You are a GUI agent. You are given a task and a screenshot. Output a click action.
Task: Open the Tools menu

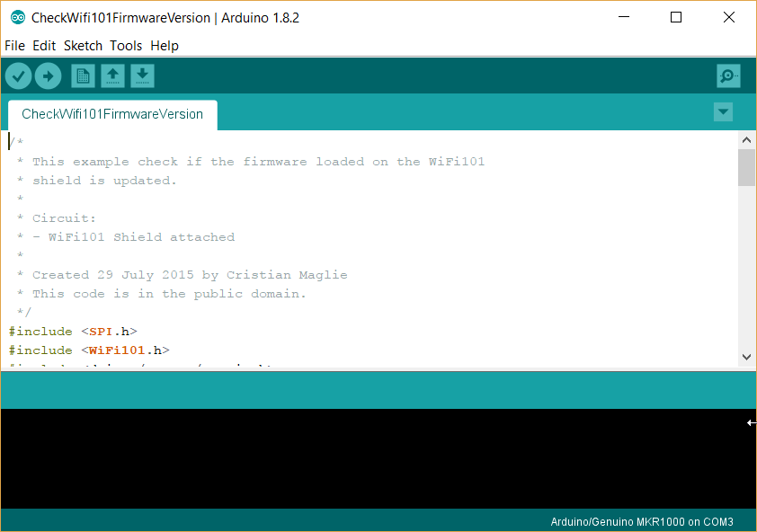pyautogui.click(x=126, y=46)
